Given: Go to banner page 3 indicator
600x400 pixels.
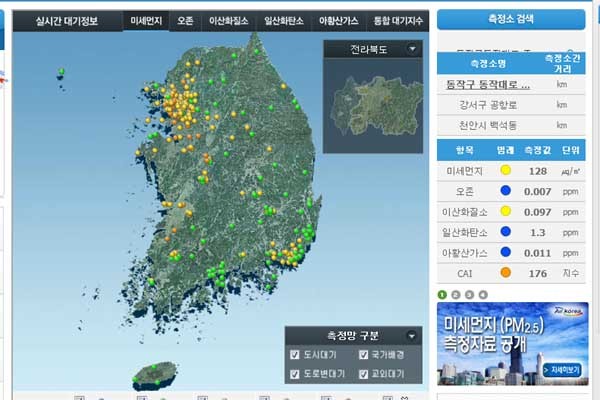Looking at the screenshot, I should 470,295.
